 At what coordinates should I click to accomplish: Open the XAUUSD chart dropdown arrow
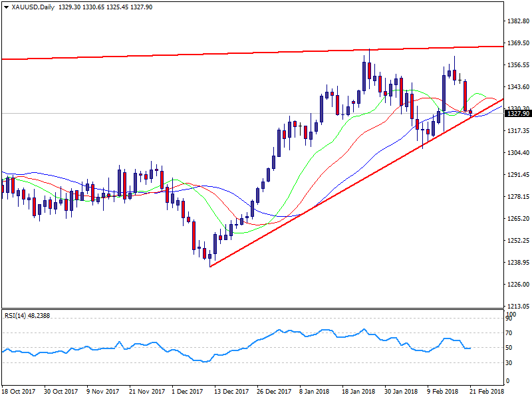[x=6, y=7]
